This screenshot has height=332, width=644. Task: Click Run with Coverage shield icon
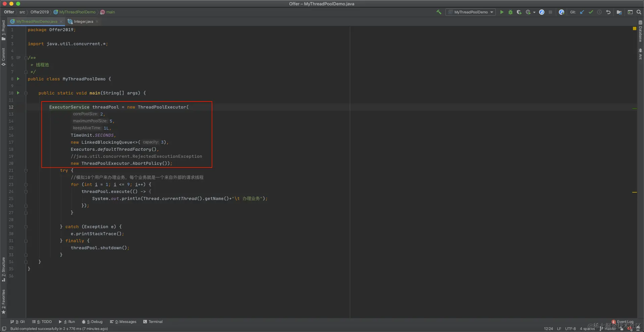(x=519, y=12)
